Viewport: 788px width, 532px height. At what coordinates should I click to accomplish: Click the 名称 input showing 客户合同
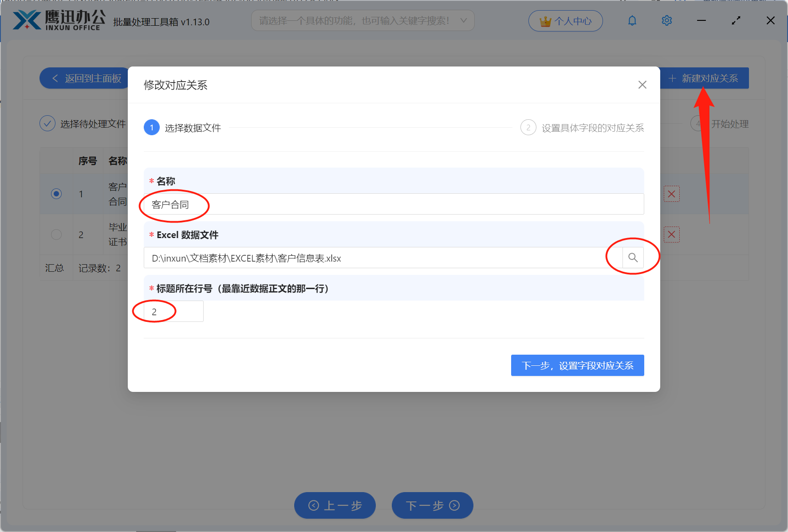click(x=393, y=204)
